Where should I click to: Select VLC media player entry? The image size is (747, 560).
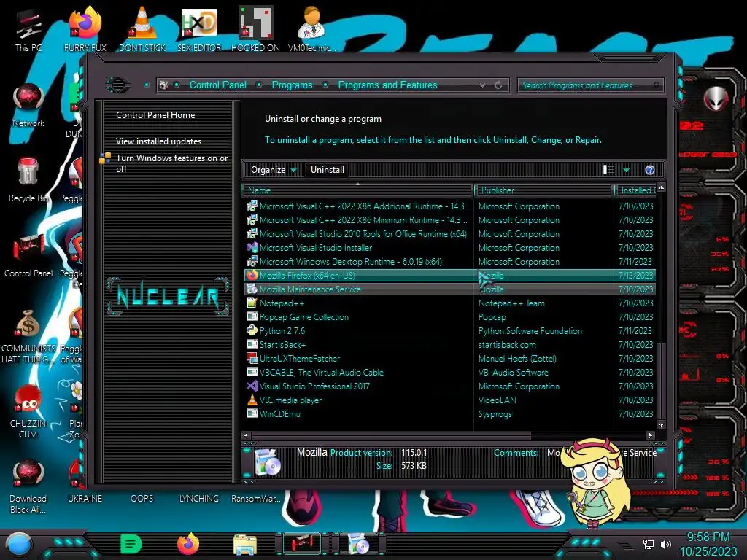click(x=449, y=400)
